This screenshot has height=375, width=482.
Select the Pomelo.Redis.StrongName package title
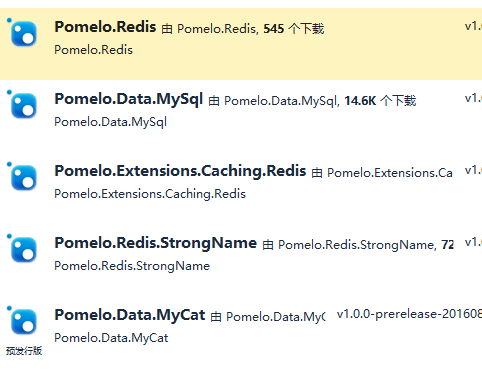(x=156, y=243)
